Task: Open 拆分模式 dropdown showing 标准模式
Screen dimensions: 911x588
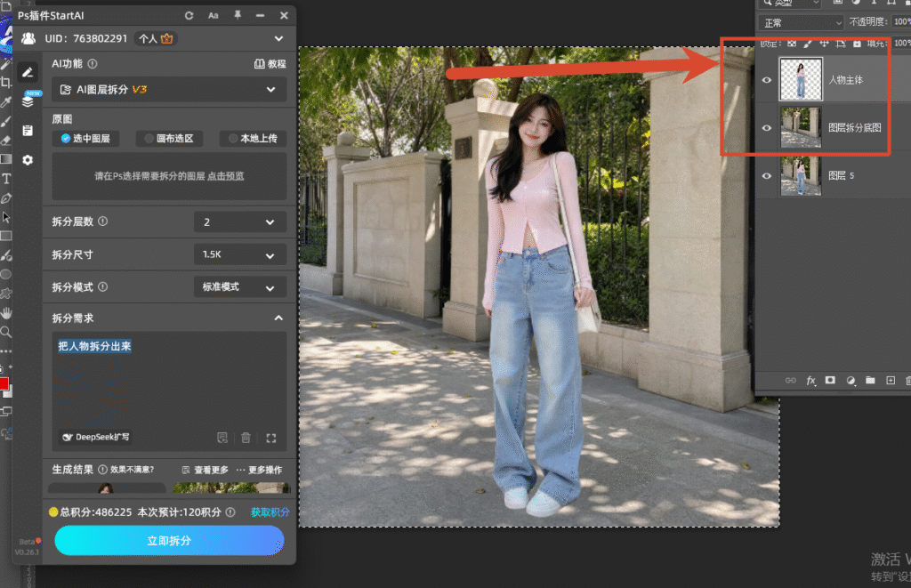Action: 239,287
